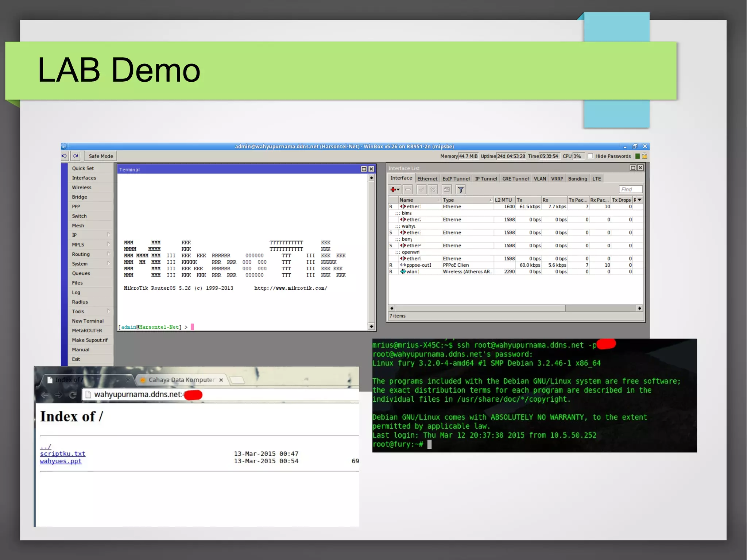The width and height of the screenshot is (747, 560).
Task: Sort by the L2 MTU column header
Action: click(x=504, y=200)
